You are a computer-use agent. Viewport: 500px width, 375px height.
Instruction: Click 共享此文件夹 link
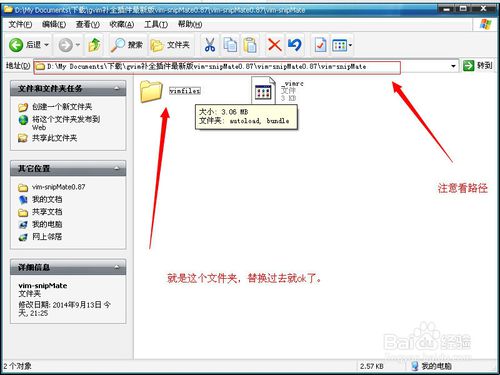(x=54, y=138)
